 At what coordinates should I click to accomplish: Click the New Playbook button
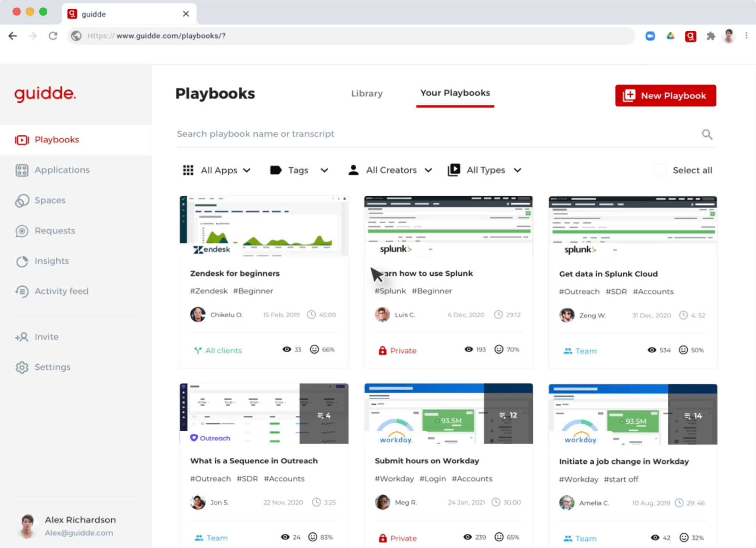(x=665, y=95)
